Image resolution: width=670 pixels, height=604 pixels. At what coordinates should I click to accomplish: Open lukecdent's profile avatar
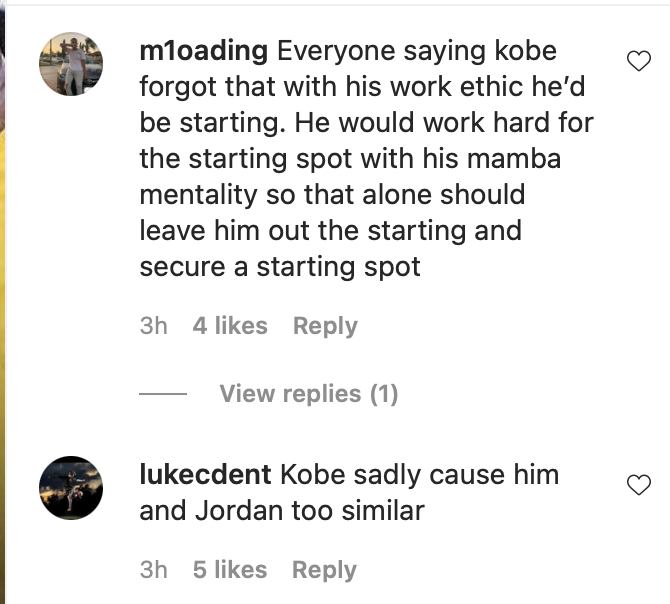tap(71, 489)
